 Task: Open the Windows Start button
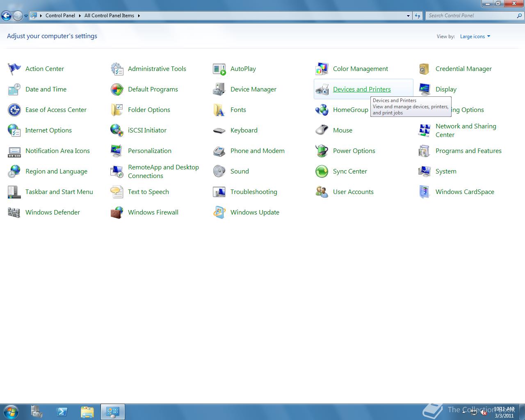click(11, 412)
